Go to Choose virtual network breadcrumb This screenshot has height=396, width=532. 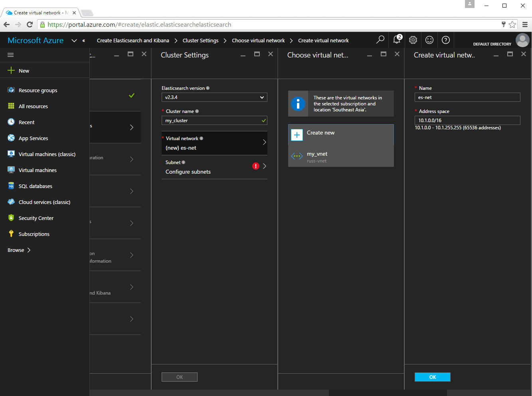click(x=258, y=40)
